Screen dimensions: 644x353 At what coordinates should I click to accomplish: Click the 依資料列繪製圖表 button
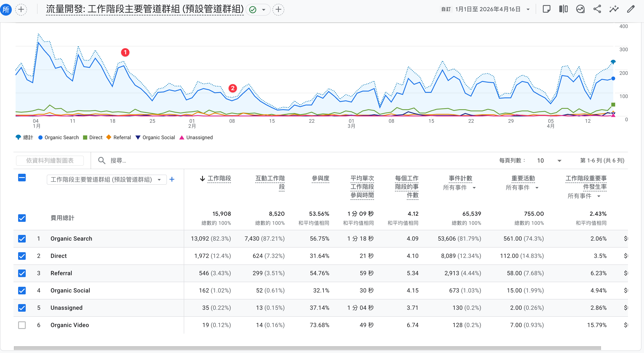pos(50,161)
